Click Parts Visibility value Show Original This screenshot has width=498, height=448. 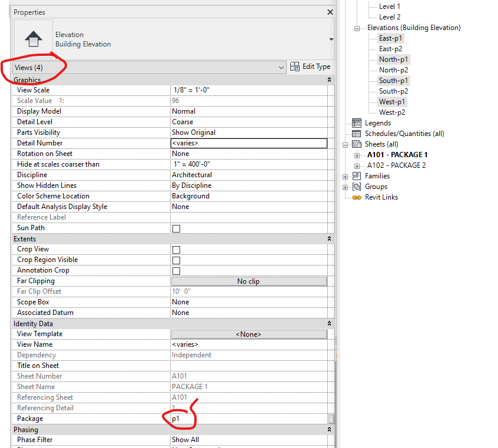click(x=249, y=132)
